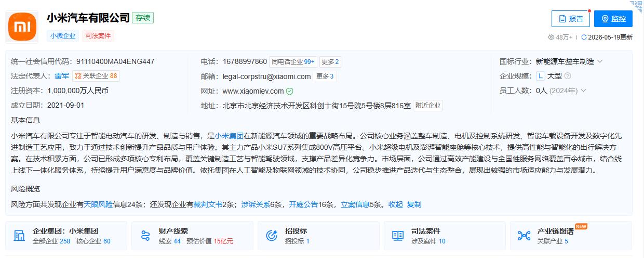
Task: Click founding date 2021-09-01
Action: [65, 105]
